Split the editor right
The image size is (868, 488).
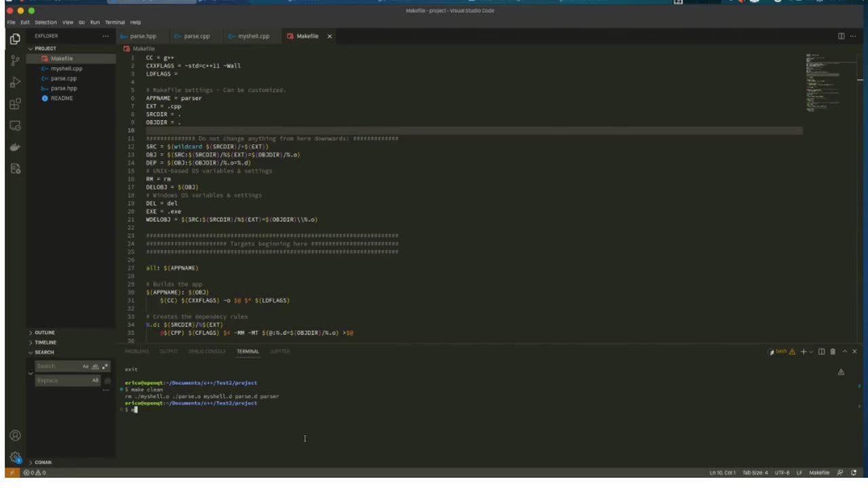(x=841, y=36)
